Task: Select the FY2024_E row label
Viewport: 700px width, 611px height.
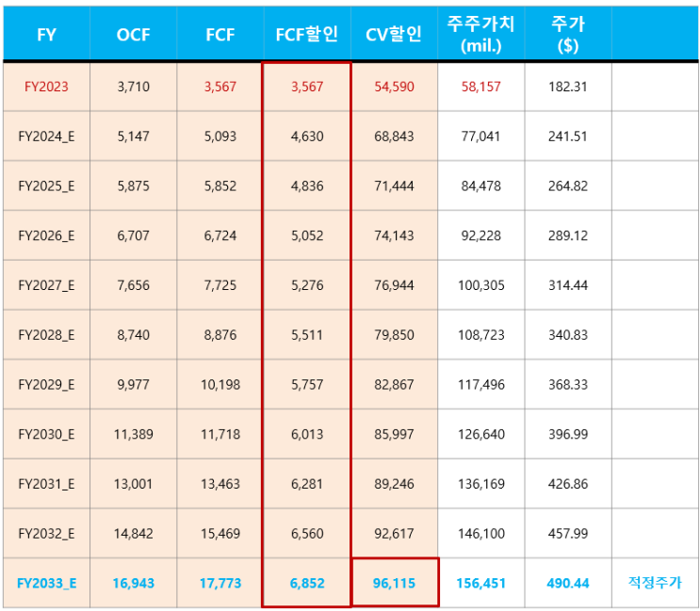Action: coord(46,136)
